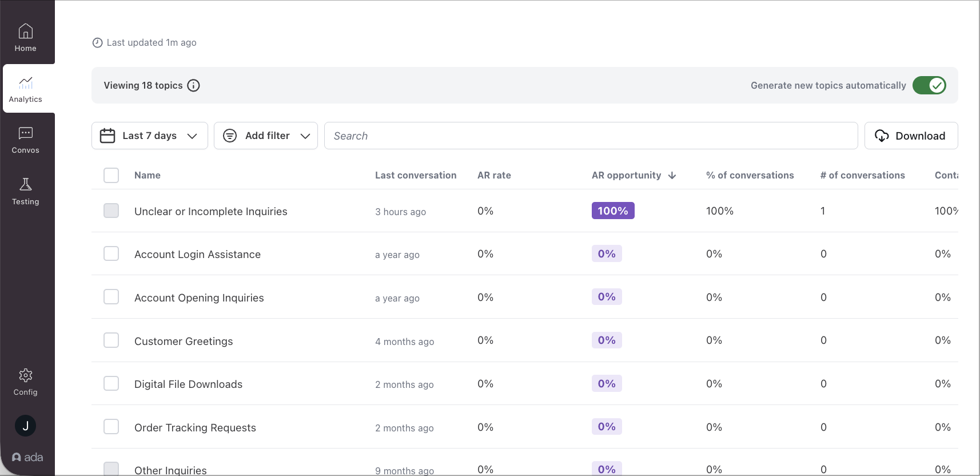Expand the Last 7 days date dropdown
Image resolution: width=980 pixels, height=476 pixels.
click(x=149, y=136)
